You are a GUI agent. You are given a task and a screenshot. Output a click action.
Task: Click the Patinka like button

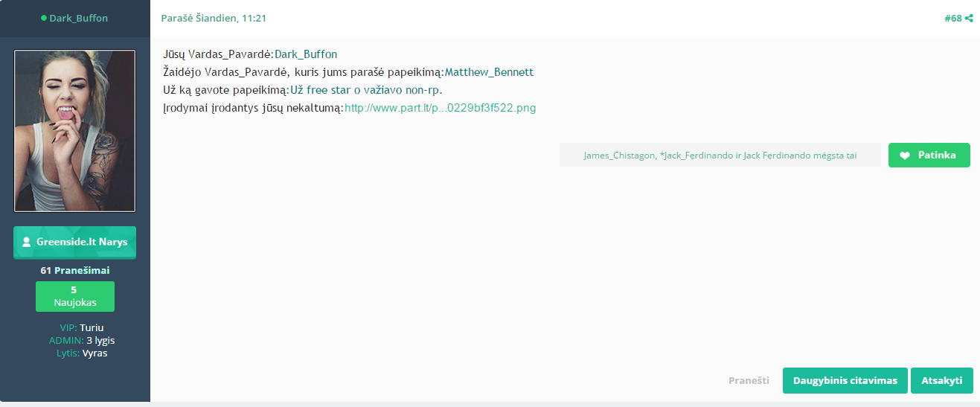[x=929, y=156]
